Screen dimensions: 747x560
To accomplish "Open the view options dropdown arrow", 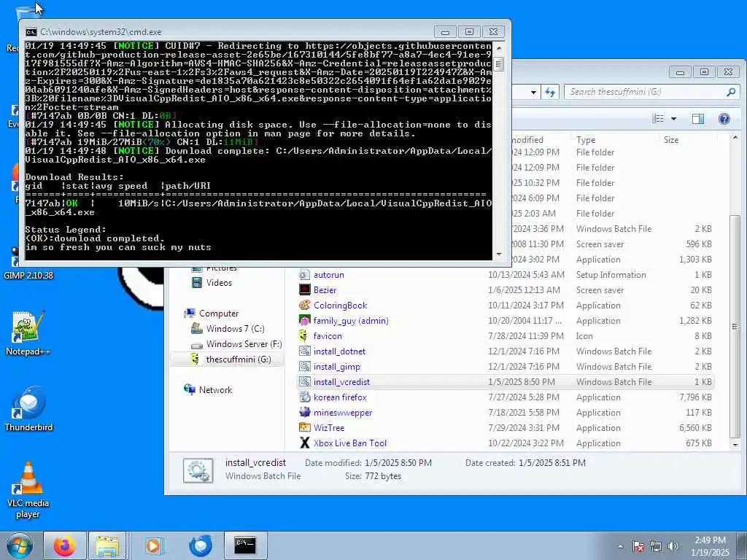I will click(x=673, y=119).
